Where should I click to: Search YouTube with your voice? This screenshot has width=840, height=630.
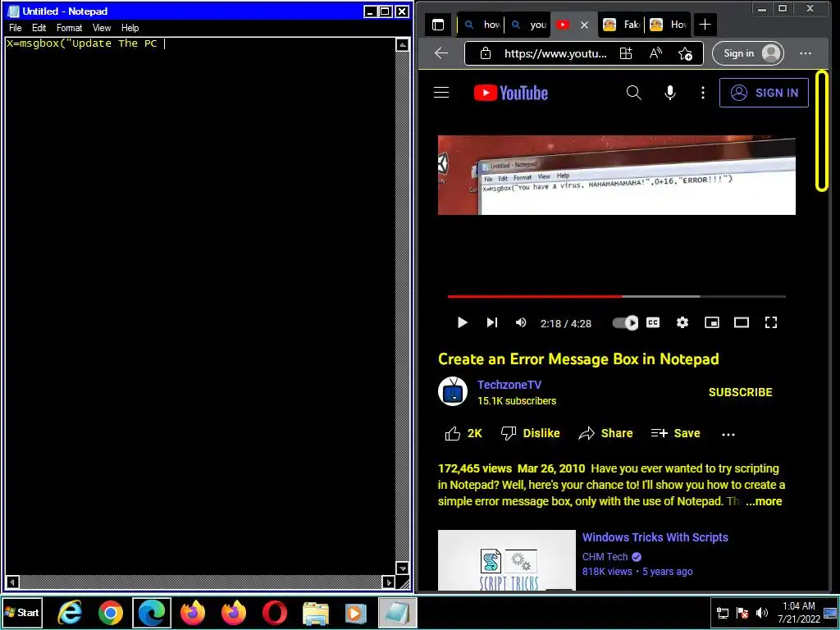(x=669, y=93)
